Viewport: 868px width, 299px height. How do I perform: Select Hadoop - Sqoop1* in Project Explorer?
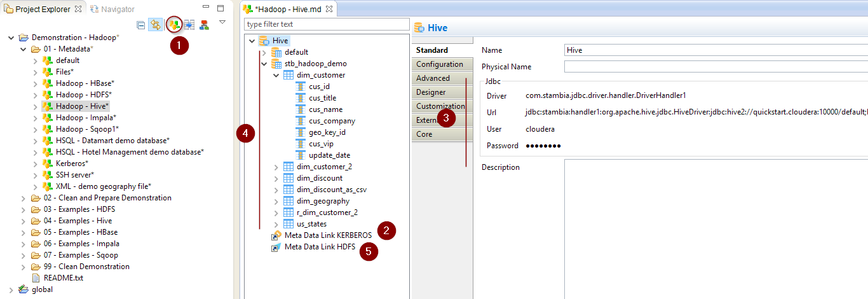coord(87,129)
